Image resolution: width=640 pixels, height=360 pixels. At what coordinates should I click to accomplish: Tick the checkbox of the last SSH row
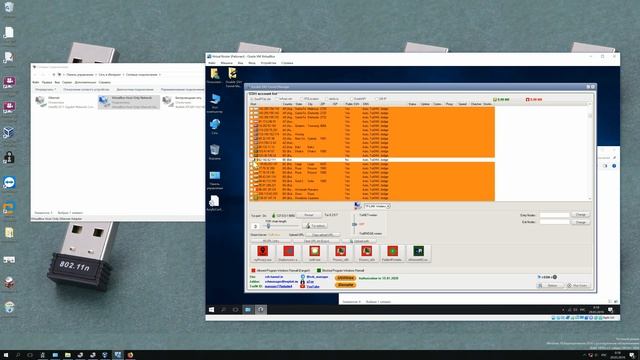252,198
